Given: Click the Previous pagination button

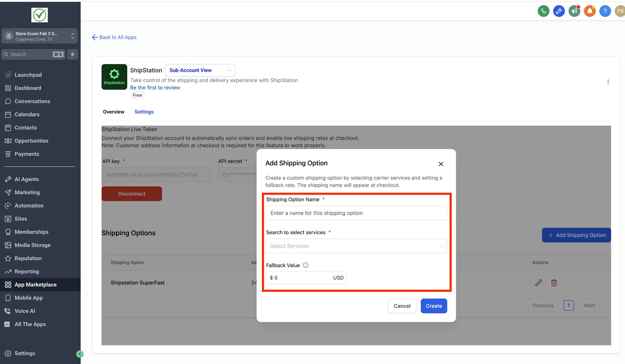Looking at the screenshot, I should coord(543,305).
